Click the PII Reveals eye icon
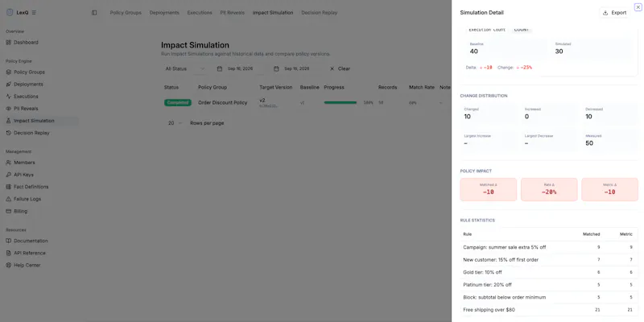This screenshot has width=644, height=322. [9, 109]
